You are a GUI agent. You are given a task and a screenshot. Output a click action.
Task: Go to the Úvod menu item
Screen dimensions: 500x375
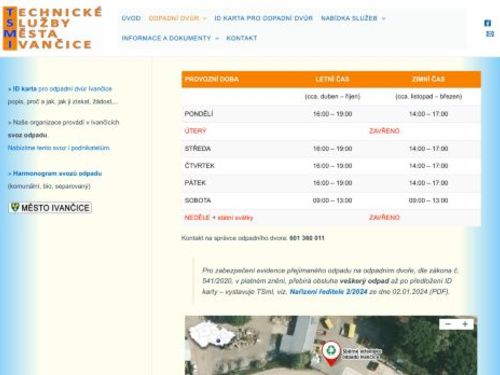click(x=131, y=18)
